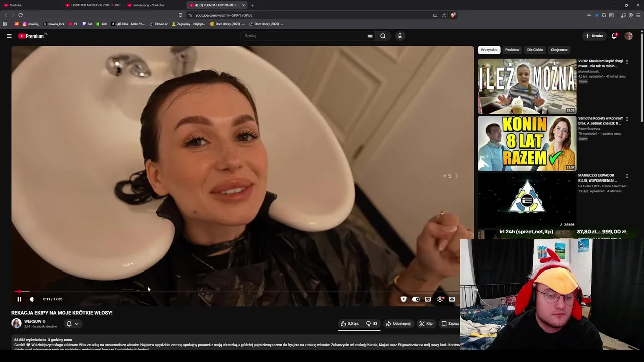The image size is (644, 362).
Task: Mute the video using the volume icon
Action: point(32,299)
